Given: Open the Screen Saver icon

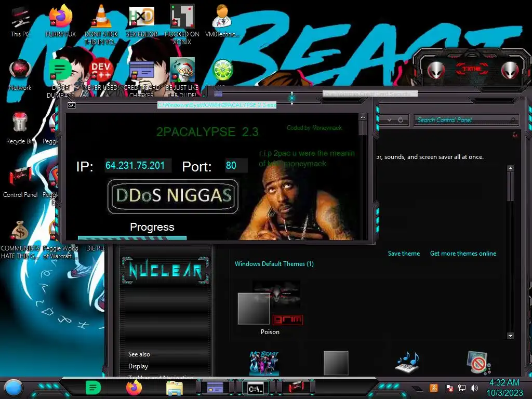Looking at the screenshot, I should point(478,362).
